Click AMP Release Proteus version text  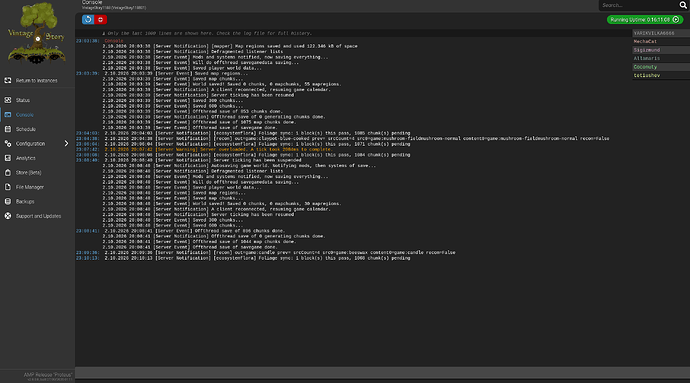tap(48, 375)
